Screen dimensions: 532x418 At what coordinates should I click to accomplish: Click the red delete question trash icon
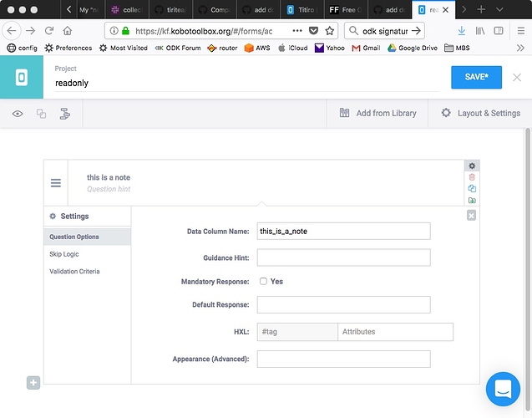tap(472, 177)
